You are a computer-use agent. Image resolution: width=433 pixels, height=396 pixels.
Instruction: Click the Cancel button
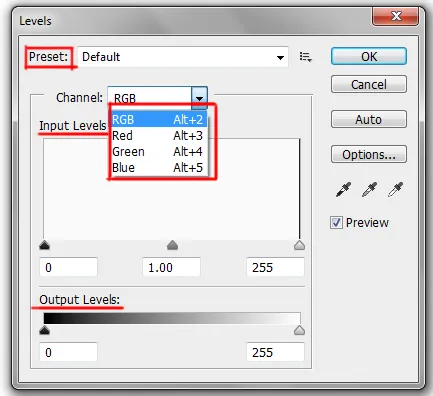pyautogui.click(x=369, y=84)
